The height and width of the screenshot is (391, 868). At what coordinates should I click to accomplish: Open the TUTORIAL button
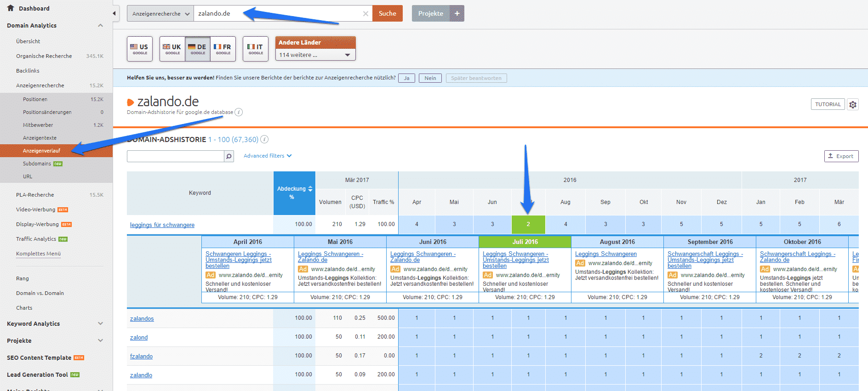coord(828,104)
